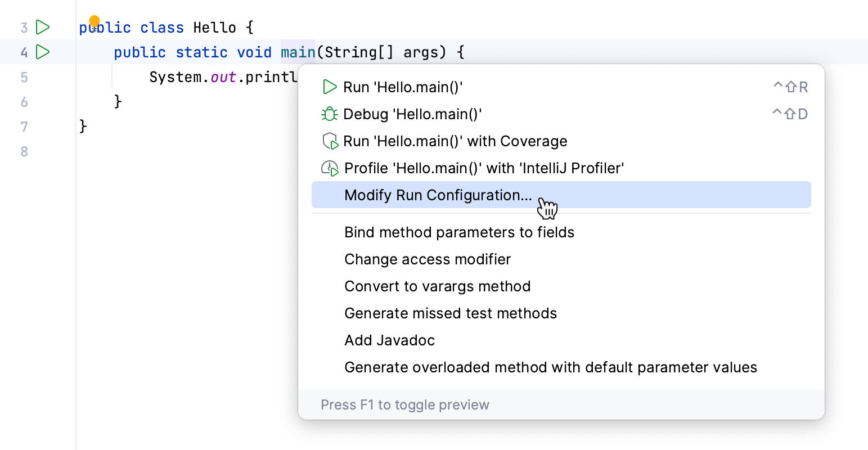
Task: Click line number 5 in the gutter
Action: [x=24, y=77]
